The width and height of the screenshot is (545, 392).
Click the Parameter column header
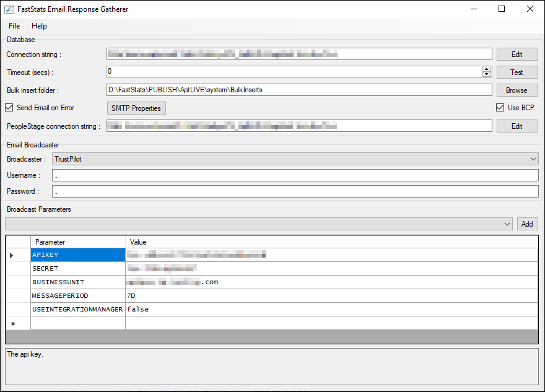pos(78,242)
